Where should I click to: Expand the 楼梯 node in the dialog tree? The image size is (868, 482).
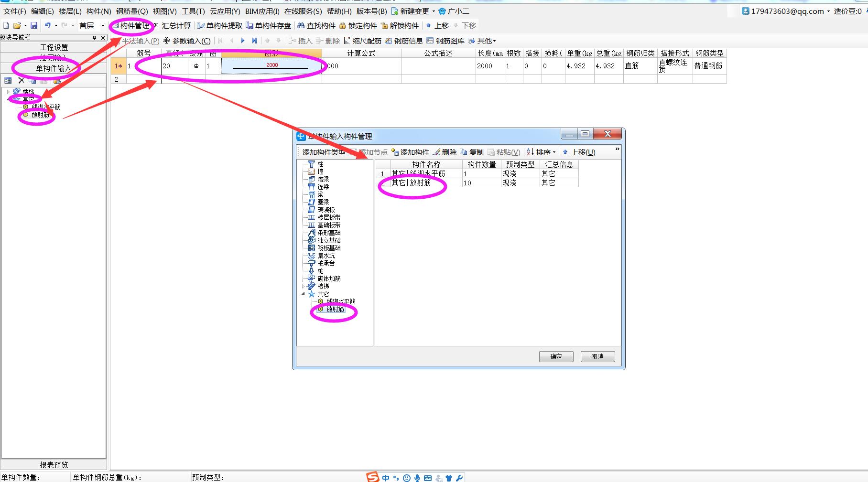tap(303, 286)
